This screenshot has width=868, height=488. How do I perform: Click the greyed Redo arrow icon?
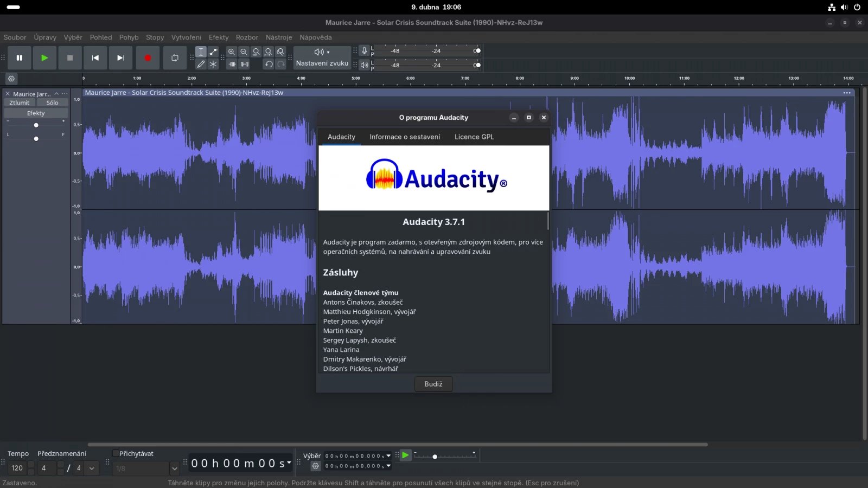pos(280,64)
